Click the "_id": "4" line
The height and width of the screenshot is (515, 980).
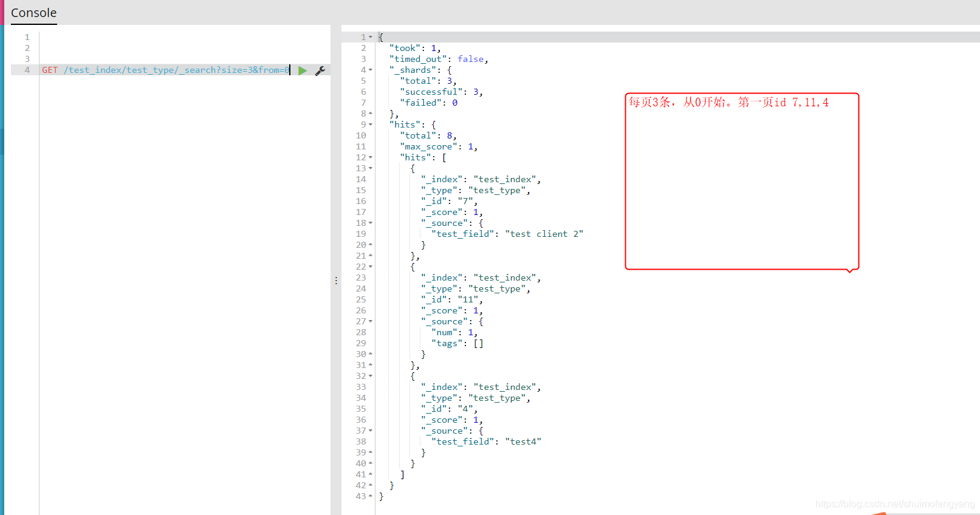[x=449, y=409]
